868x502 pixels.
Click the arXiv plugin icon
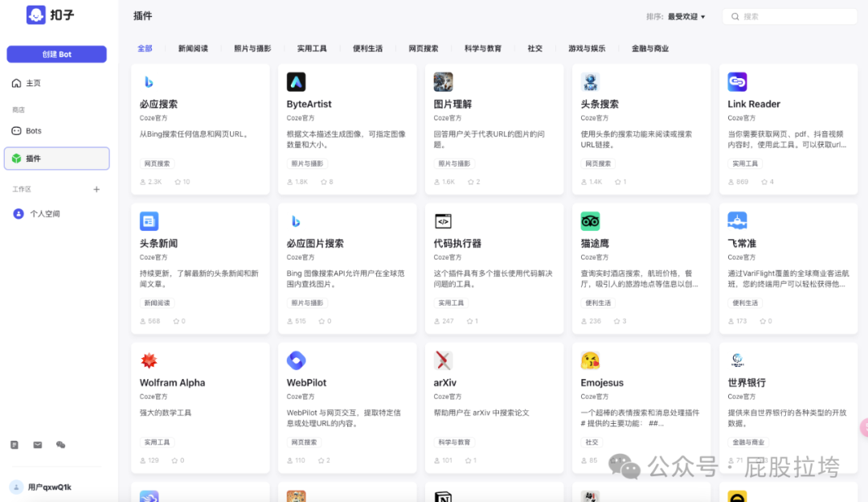coord(443,360)
